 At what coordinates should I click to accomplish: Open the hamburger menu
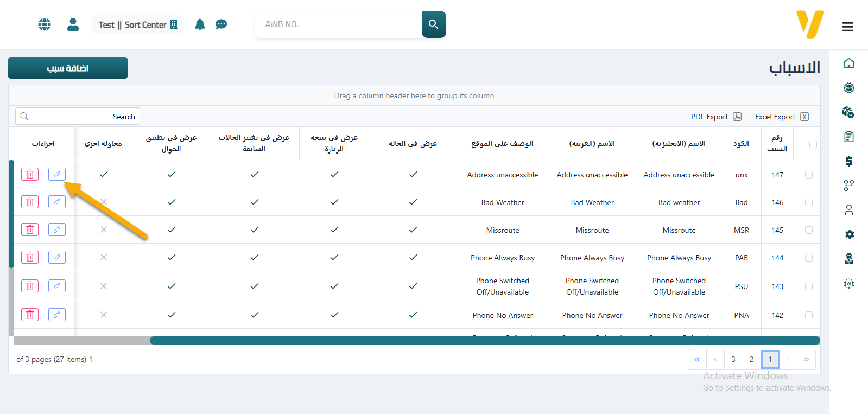coord(847,27)
